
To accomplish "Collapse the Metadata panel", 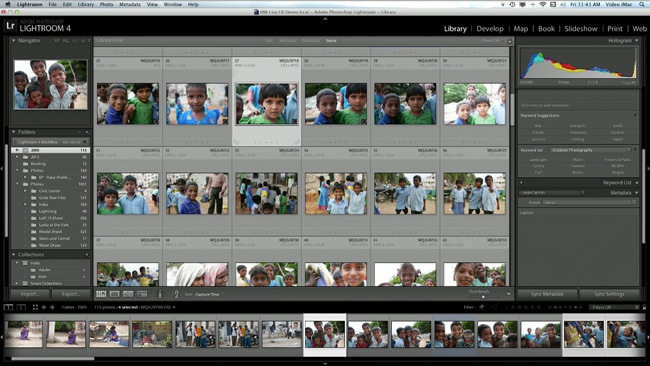I will pos(636,193).
